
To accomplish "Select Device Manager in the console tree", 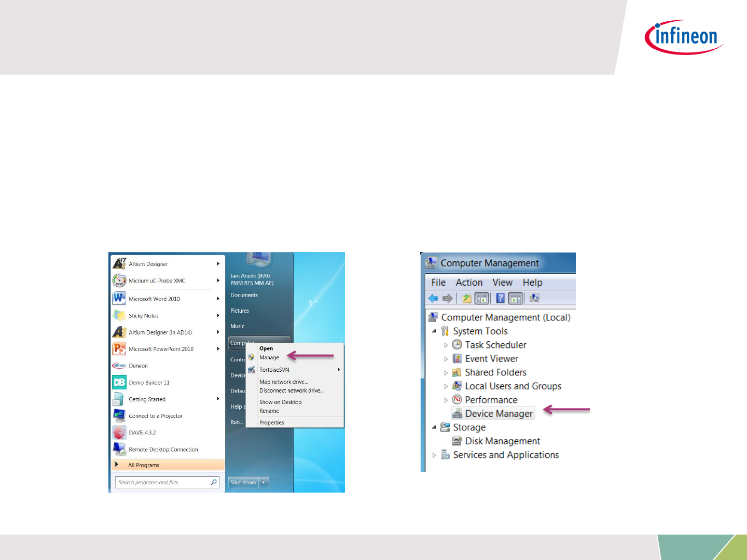I will (493, 413).
